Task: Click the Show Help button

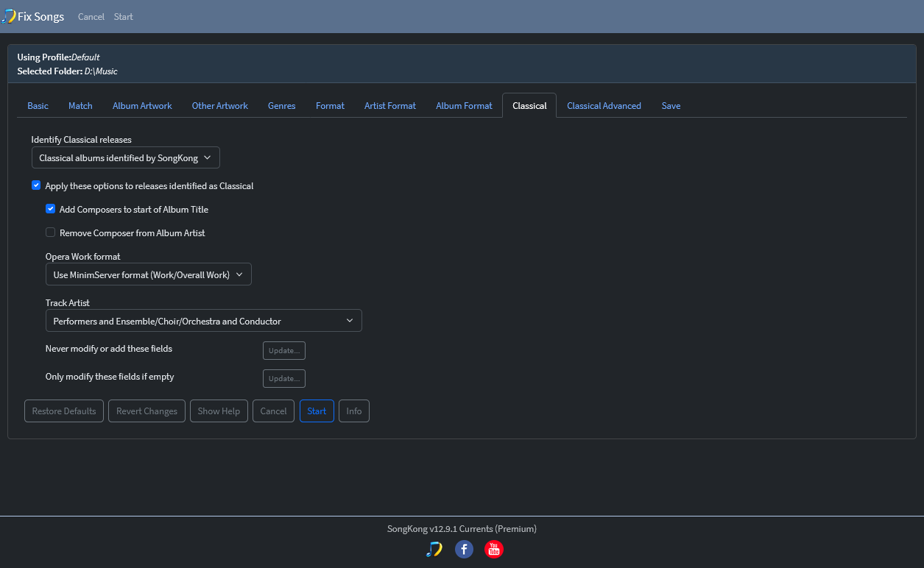Action: tap(219, 411)
